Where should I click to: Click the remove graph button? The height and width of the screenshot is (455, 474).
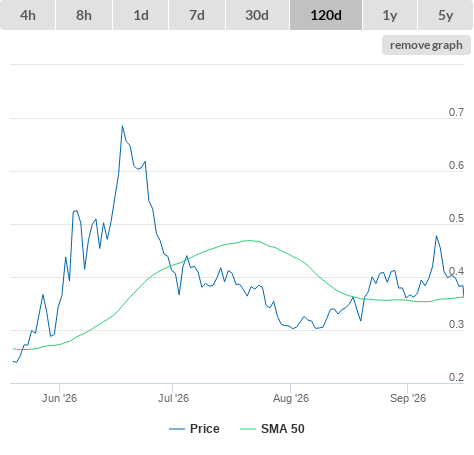[x=426, y=45]
